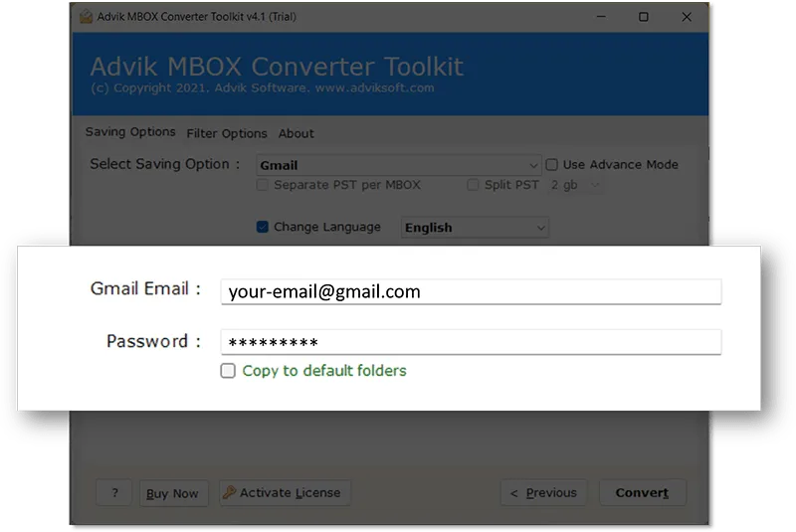Open the 2 gb split size dropdown
The image size is (796, 532).
[575, 185]
